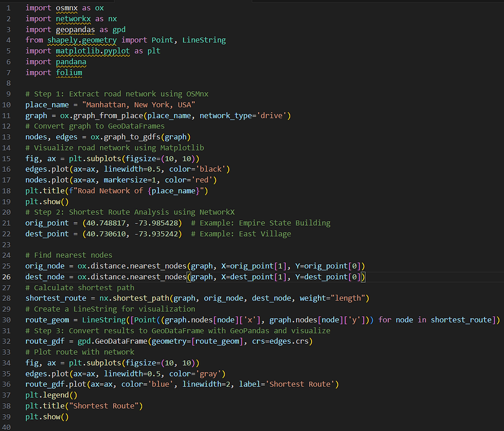Click 'graph_to_gdfs' on line 13
The height and width of the screenshot is (431, 504).
click(132, 137)
